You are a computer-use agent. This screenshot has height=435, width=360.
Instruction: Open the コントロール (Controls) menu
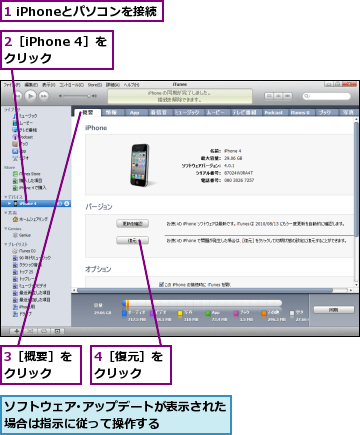point(71,85)
